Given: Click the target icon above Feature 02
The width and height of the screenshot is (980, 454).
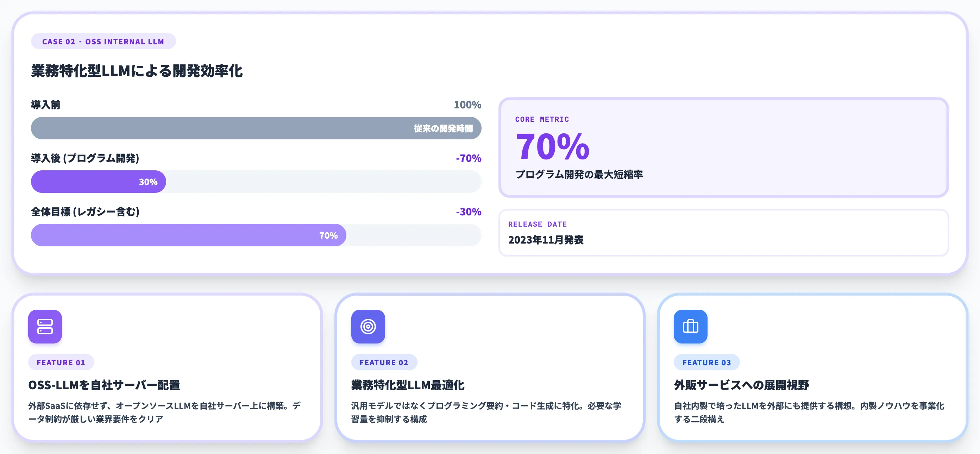Looking at the screenshot, I should 368,326.
